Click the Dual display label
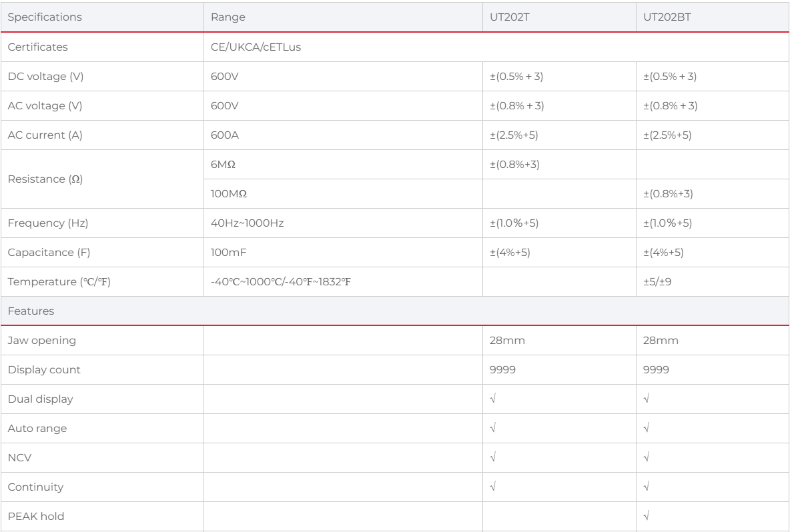 pos(40,399)
